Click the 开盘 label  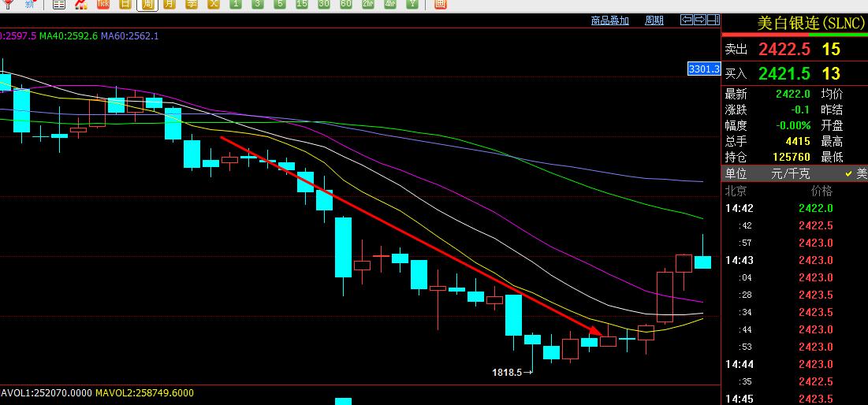832,125
